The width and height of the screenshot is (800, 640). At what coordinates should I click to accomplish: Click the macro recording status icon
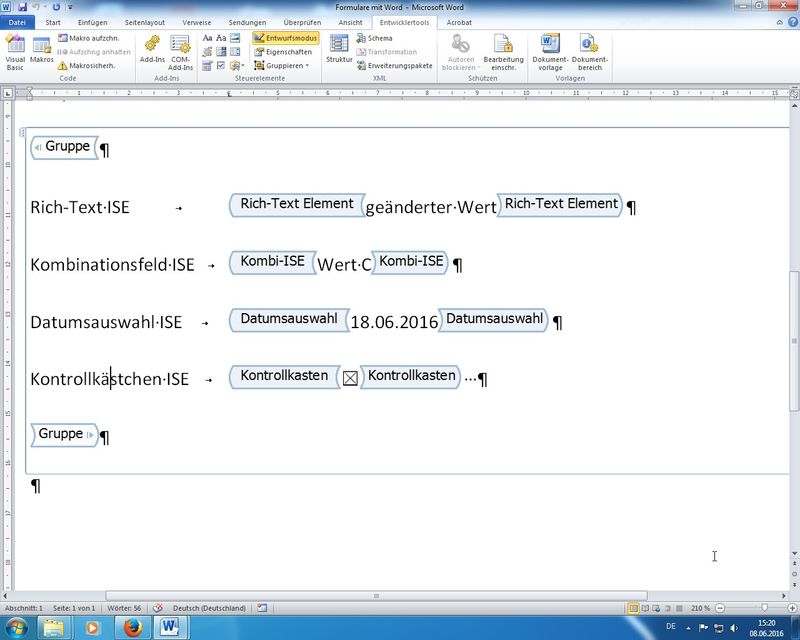(x=262, y=608)
